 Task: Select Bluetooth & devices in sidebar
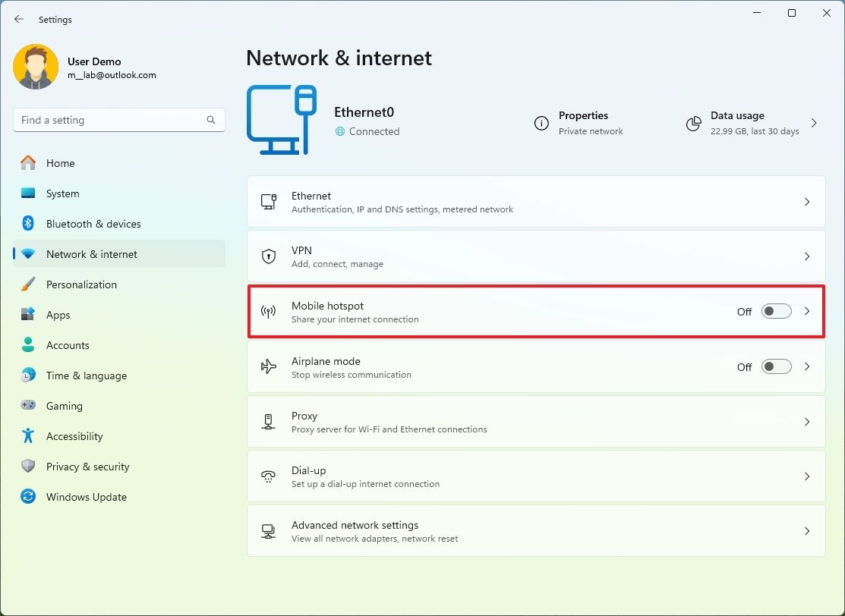tap(94, 224)
